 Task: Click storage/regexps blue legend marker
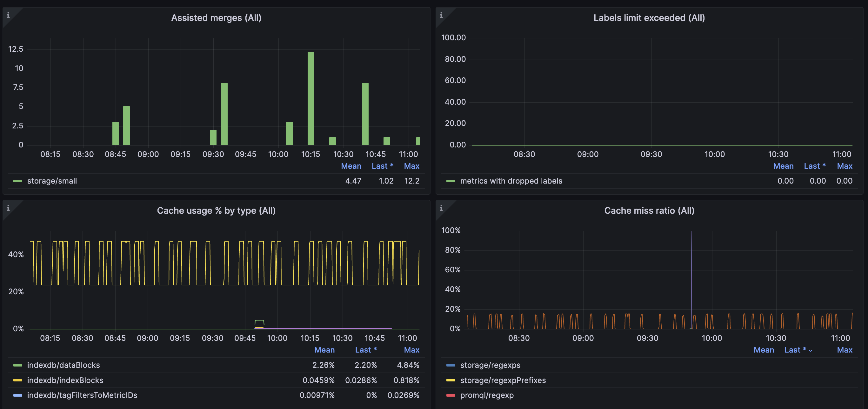[x=451, y=365]
